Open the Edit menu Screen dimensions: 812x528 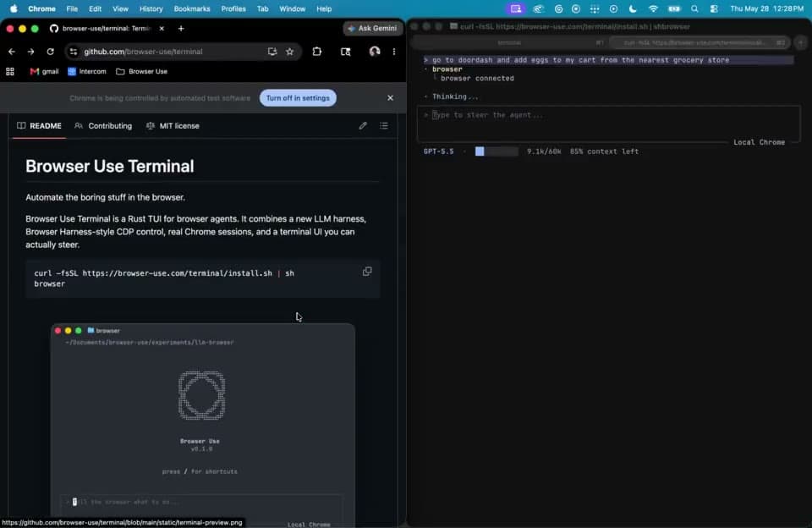coord(95,8)
